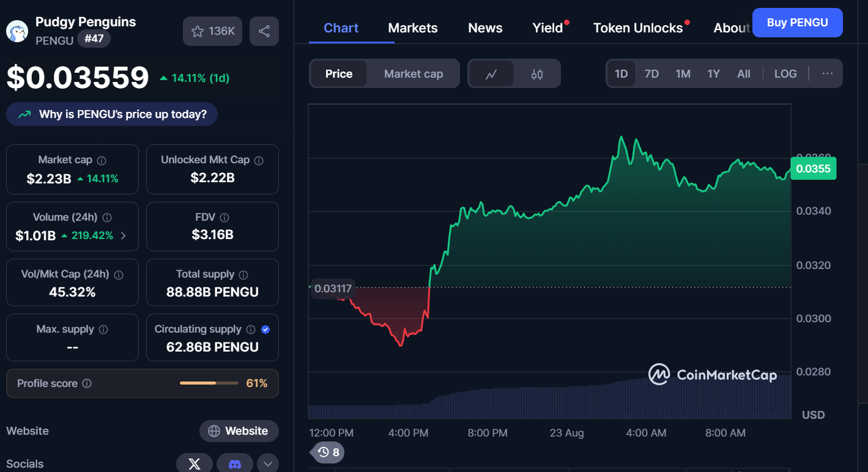Click the Website link button
The height and width of the screenshot is (472, 868).
(239, 431)
